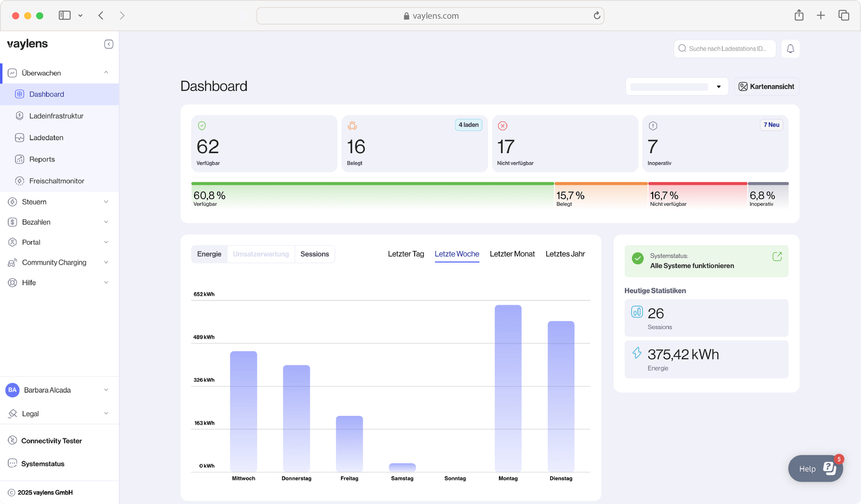Click the Connectivity Tester icon
The image size is (861, 504).
pyautogui.click(x=12, y=440)
